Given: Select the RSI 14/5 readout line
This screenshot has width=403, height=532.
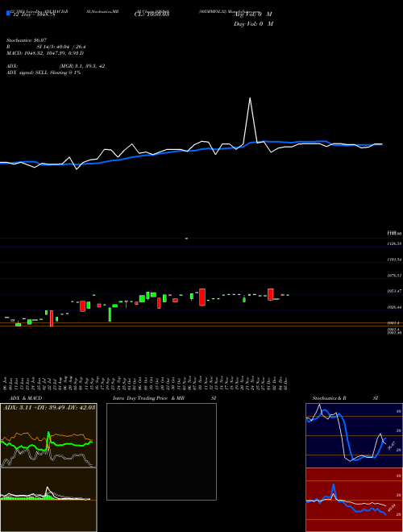Looking at the screenshot, I should (46, 47).
